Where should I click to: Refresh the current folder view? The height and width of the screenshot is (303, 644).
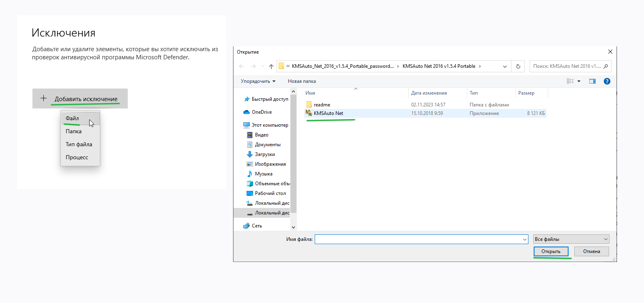[x=518, y=66]
